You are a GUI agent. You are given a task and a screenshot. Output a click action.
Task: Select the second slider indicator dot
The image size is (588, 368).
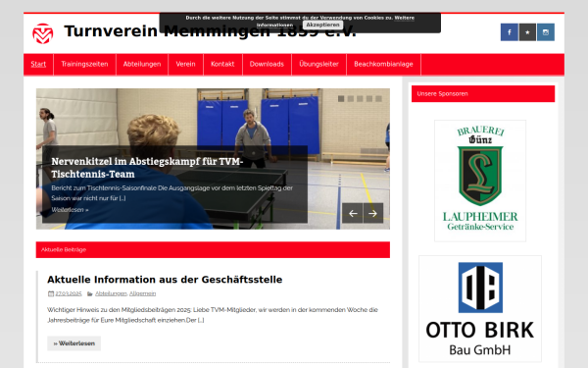tap(351, 99)
